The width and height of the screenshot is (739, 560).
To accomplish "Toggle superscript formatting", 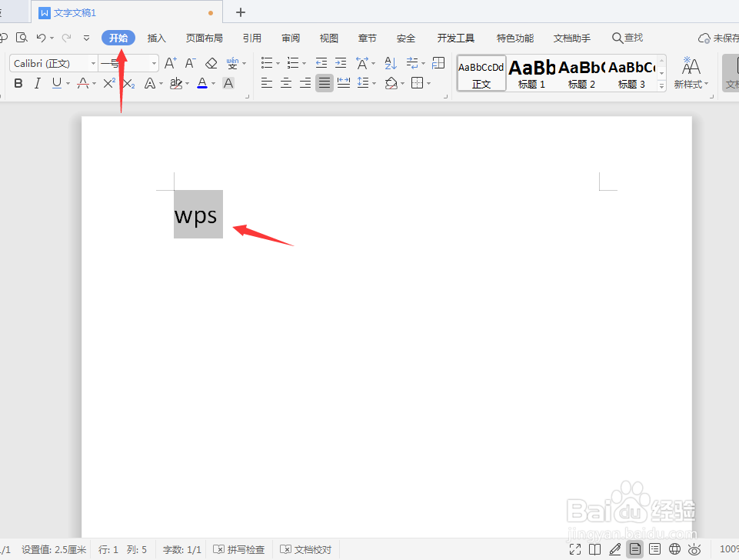I will tap(109, 83).
